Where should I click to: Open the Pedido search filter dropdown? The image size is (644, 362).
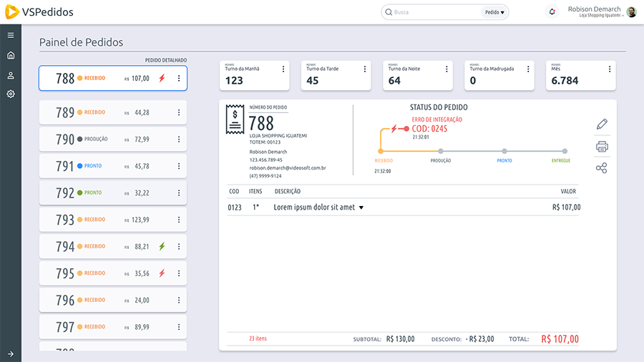(x=494, y=12)
